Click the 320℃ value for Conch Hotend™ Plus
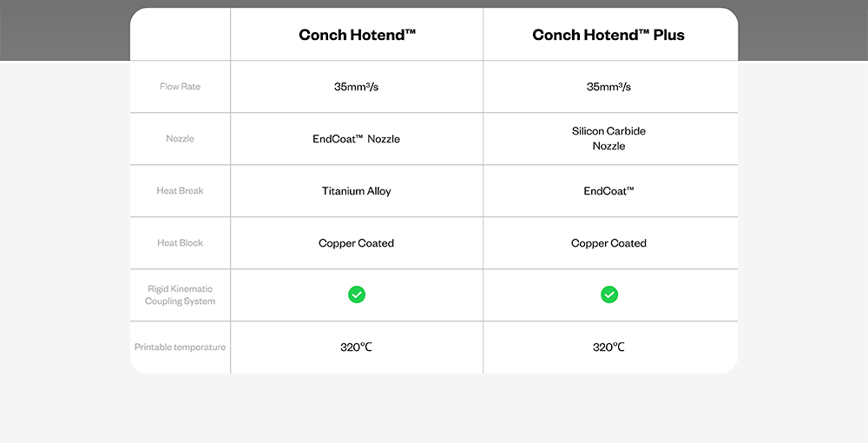Image resolution: width=868 pixels, height=443 pixels. pyautogui.click(x=608, y=347)
